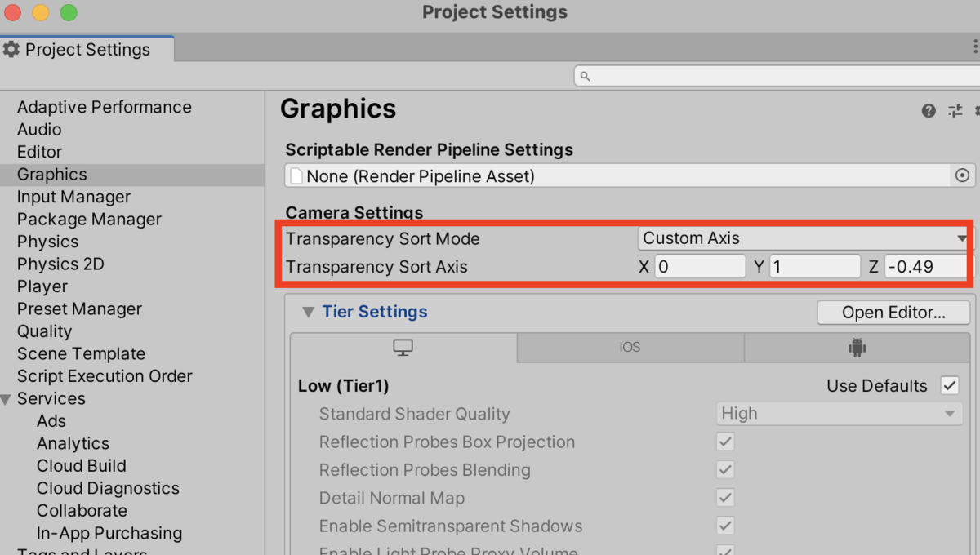
Task: Select Audio settings category
Action: click(39, 129)
